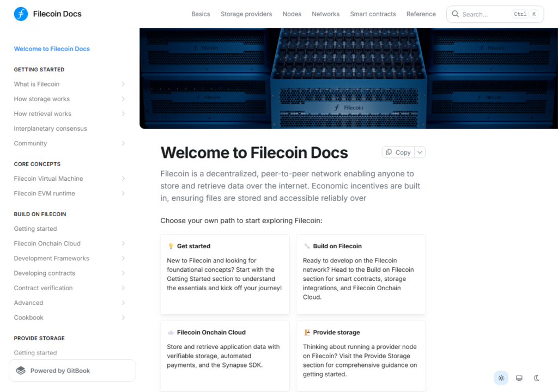Click the GitBook logo icon
Screen dimensions: 558x392
click(21, 371)
